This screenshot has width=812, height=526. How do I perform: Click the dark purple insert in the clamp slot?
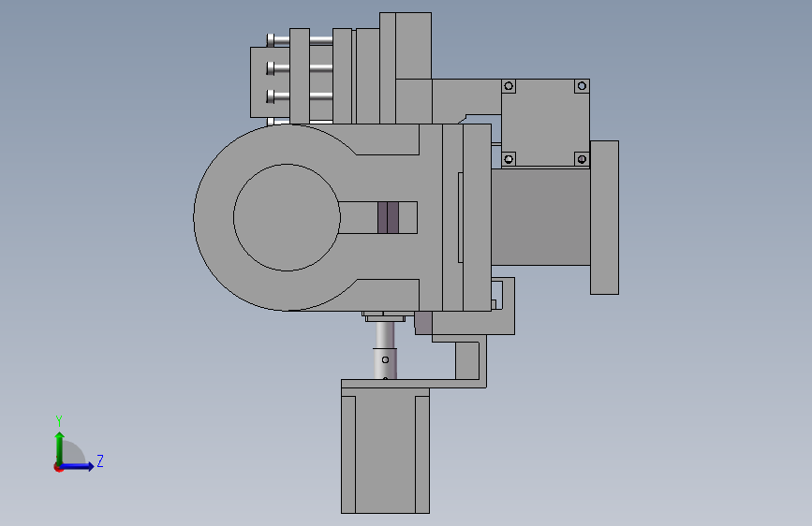tap(388, 217)
